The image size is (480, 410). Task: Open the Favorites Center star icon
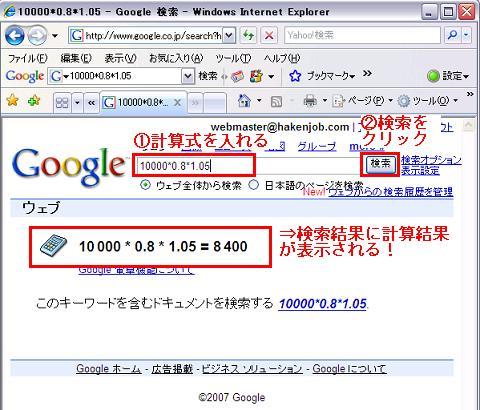point(13,101)
